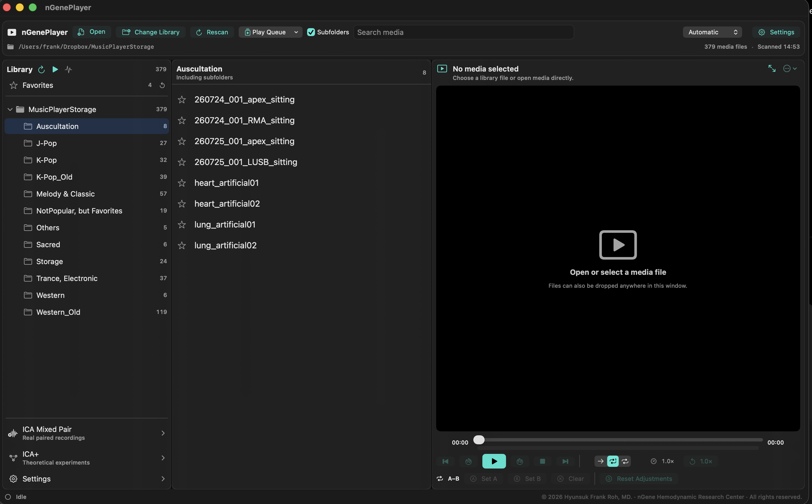Click the Change Library button
The height and width of the screenshot is (504, 812).
(151, 32)
